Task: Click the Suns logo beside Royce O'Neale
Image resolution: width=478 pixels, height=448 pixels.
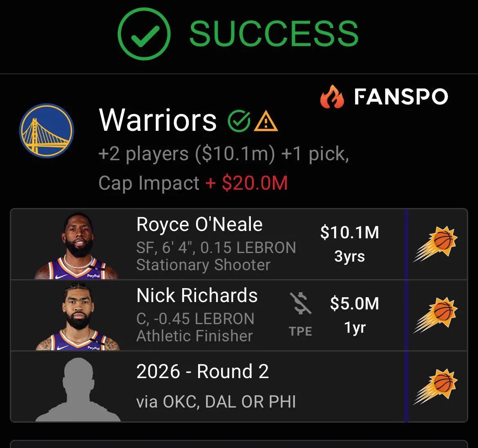Action: [x=436, y=244]
